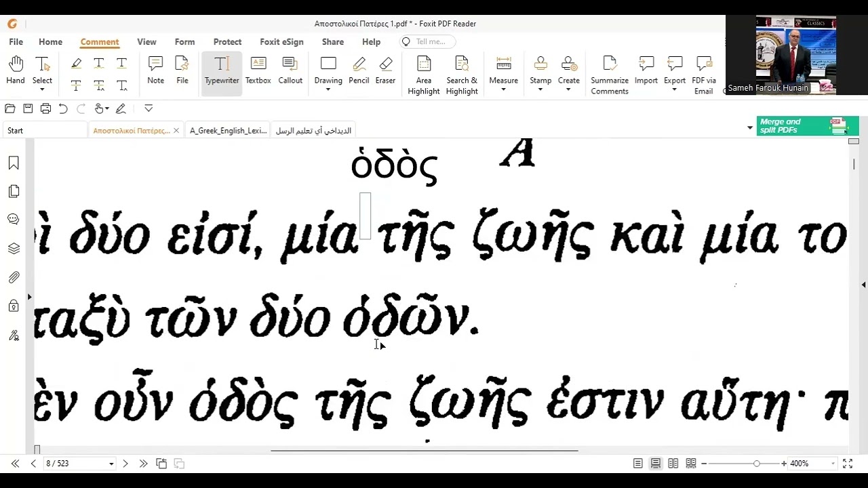The width and height of the screenshot is (868, 488).
Task: Open the Pages thumbnails panel
Action: click(14, 192)
